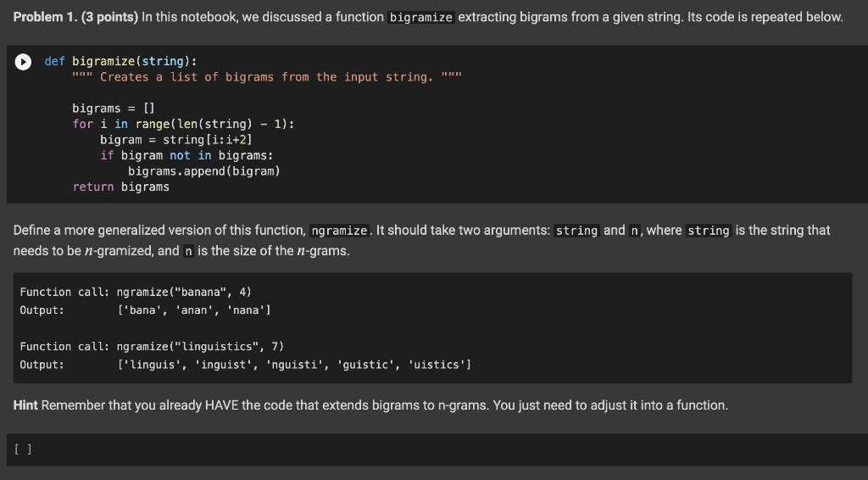The width and height of the screenshot is (868, 480).
Task: Click the ngramize("linguistics", 7) function call
Action: (200, 347)
